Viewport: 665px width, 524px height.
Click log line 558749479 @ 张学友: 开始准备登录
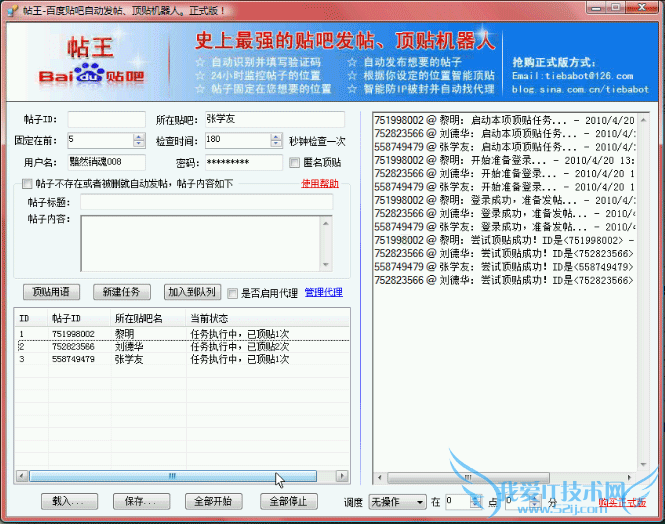tap(504, 187)
